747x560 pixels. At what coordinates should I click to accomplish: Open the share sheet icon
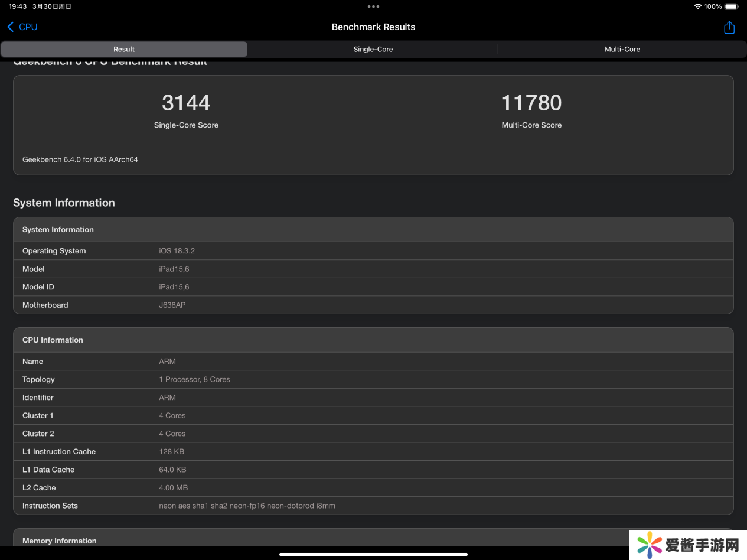coord(729,28)
